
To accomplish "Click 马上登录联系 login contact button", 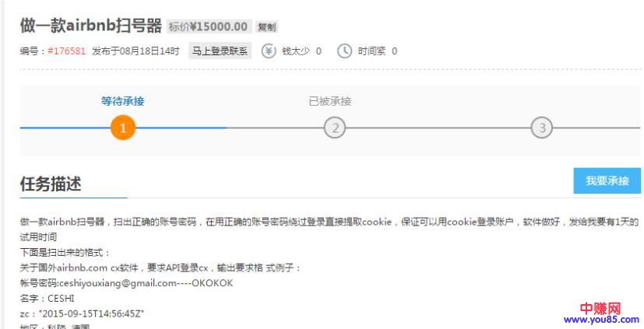I will click(220, 51).
